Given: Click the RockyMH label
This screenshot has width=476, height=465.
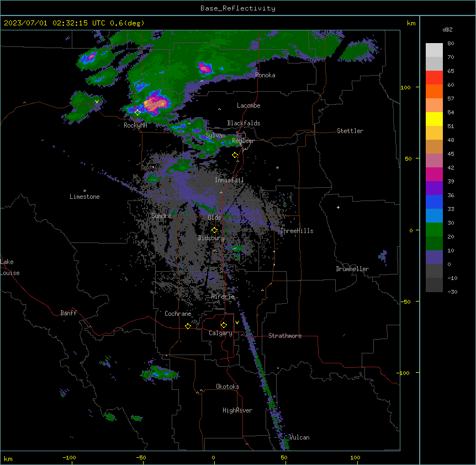Looking at the screenshot, I should [135, 125].
